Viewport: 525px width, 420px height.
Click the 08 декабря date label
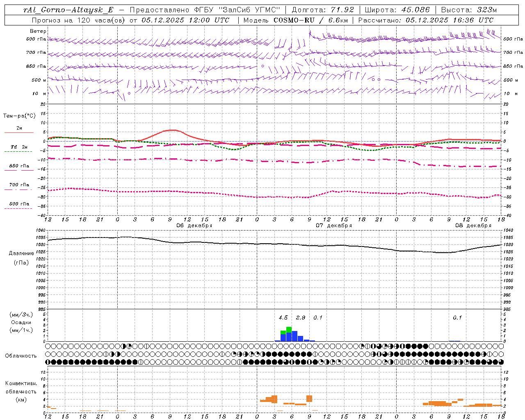473,226
